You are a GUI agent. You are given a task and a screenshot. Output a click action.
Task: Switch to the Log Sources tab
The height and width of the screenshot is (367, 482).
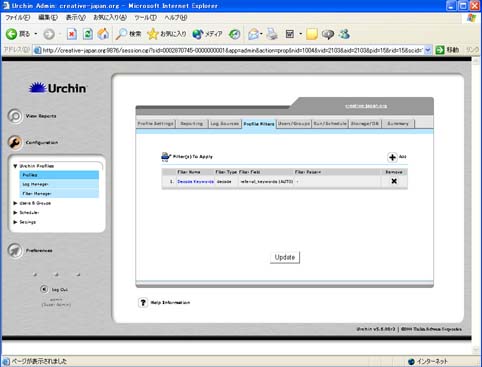(x=225, y=124)
